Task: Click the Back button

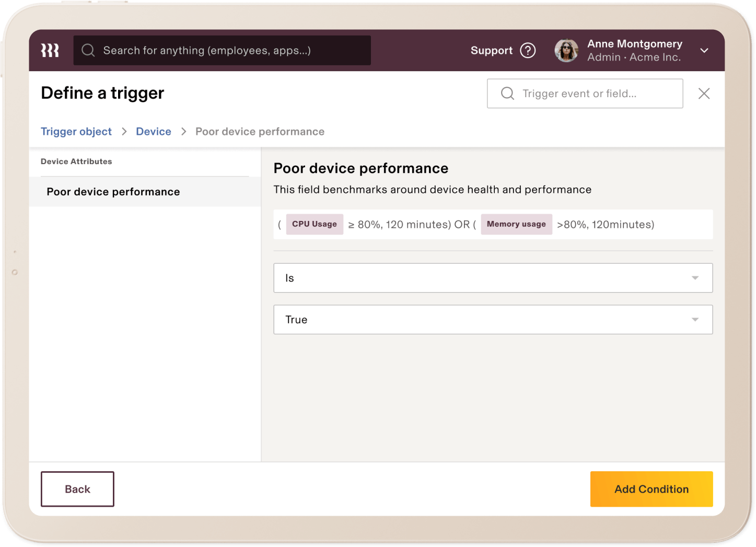Action: pyautogui.click(x=77, y=489)
